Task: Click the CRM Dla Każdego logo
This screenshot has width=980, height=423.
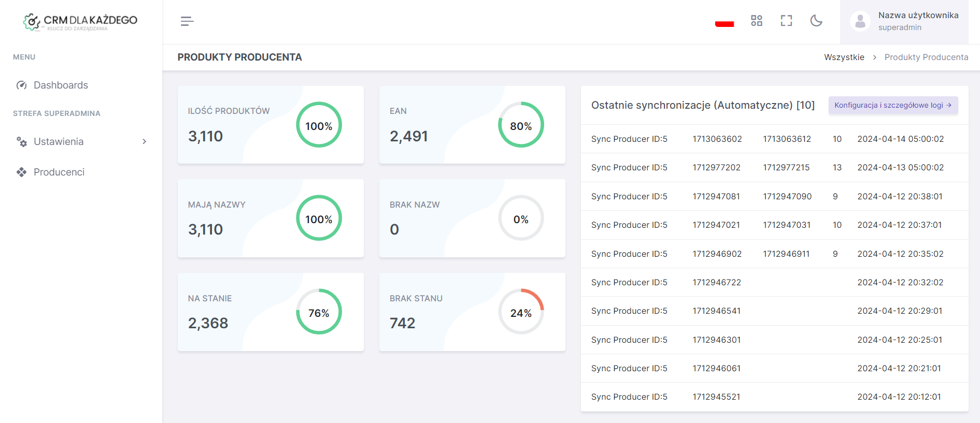Action: (80, 22)
